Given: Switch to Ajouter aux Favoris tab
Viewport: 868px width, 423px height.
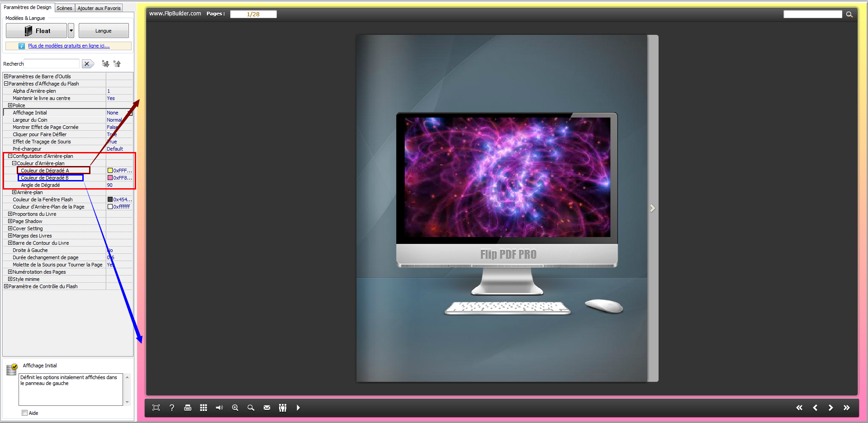Looking at the screenshot, I should tap(99, 8).
